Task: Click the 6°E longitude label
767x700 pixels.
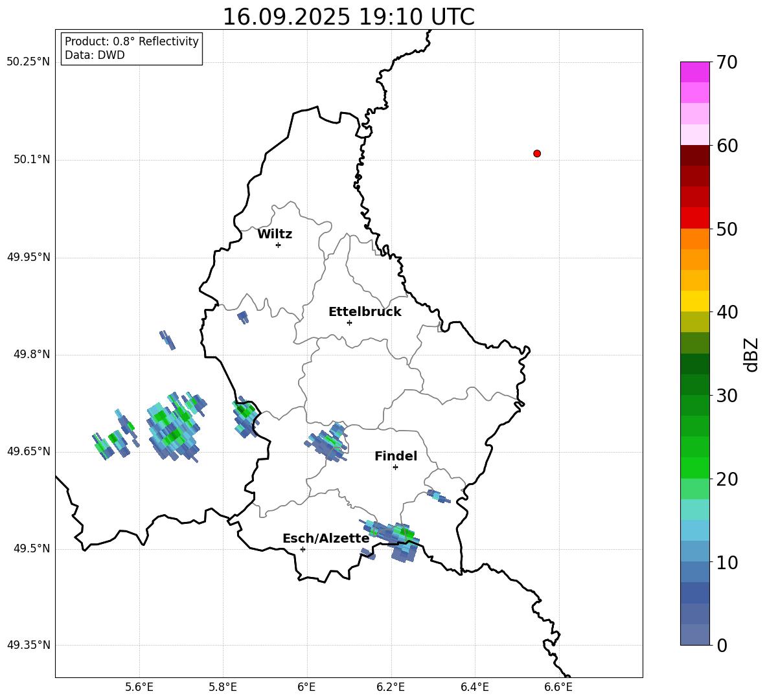Action: (x=306, y=687)
